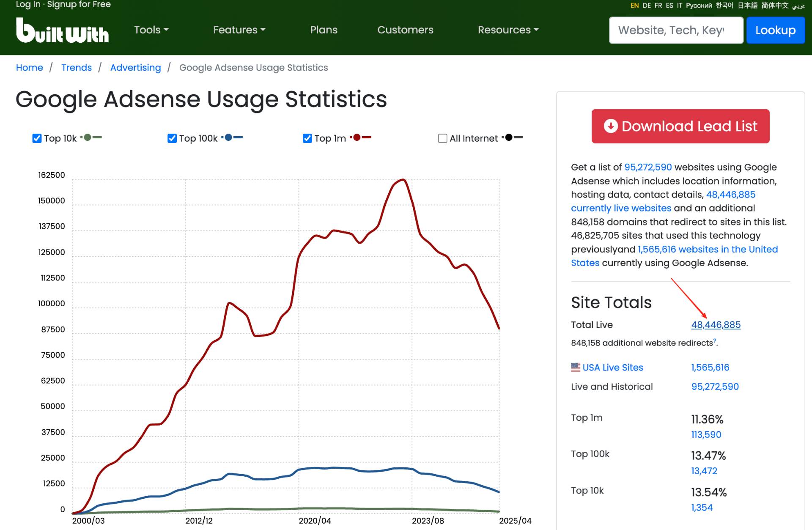Viewport: 812px width, 530px height.
Task: Click the Lookup button
Action: point(775,30)
